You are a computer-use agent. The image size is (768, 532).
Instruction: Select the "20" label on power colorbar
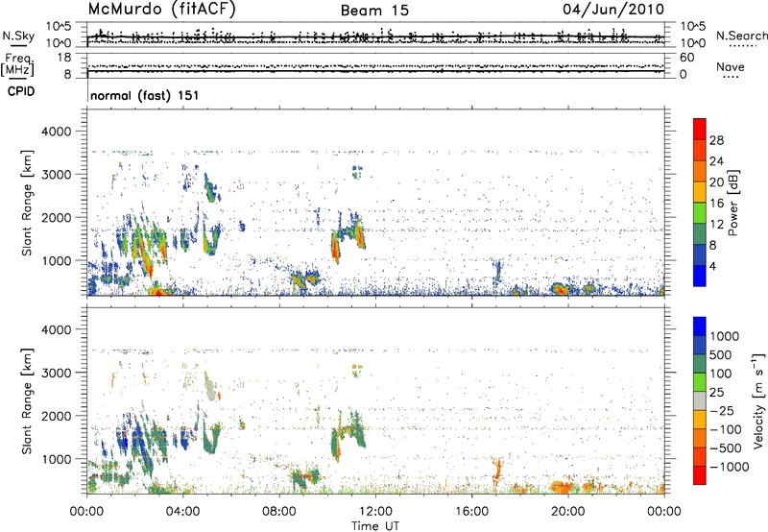pyautogui.click(x=716, y=182)
